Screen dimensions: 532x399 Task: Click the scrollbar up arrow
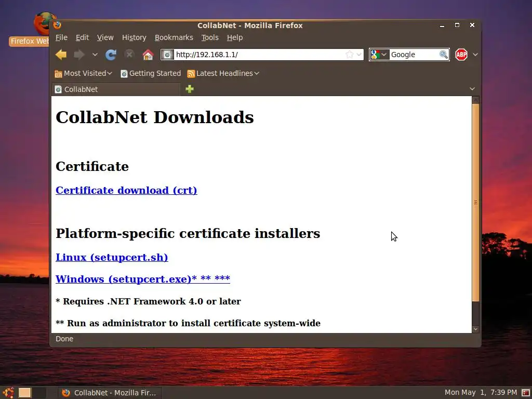tap(475, 100)
